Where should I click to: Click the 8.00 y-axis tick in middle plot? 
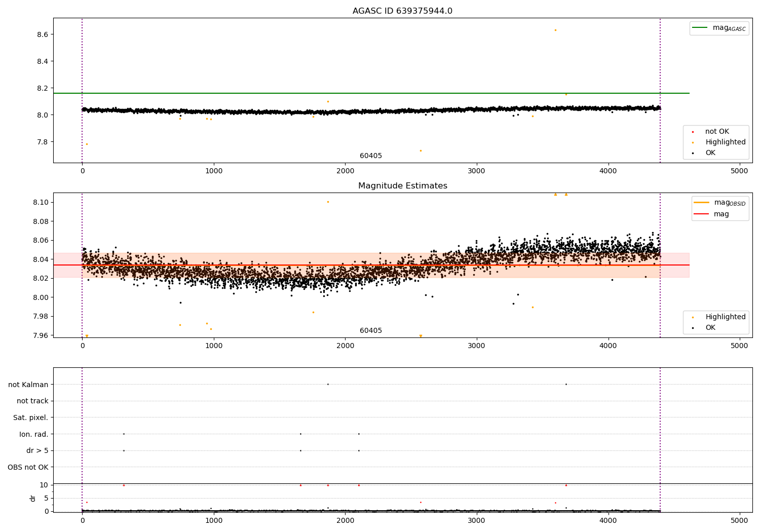click(41, 297)
